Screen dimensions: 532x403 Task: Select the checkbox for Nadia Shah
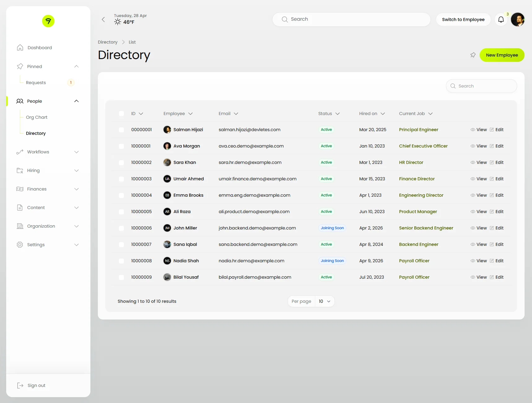pyautogui.click(x=121, y=261)
